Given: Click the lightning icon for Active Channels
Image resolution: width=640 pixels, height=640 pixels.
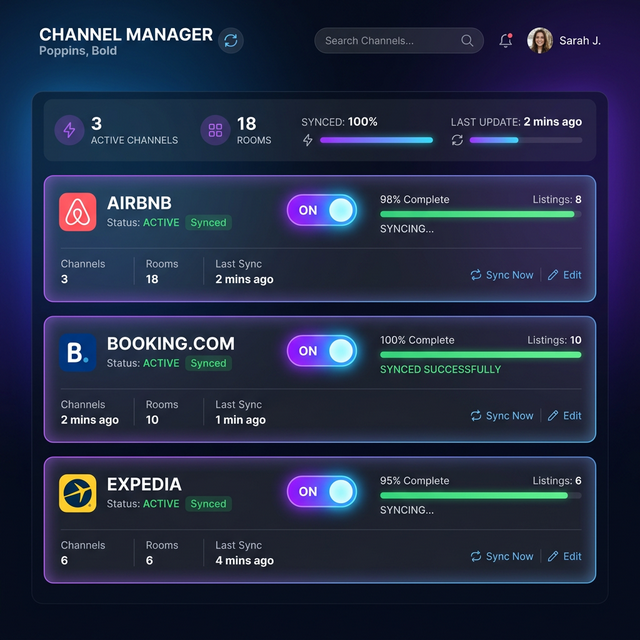Looking at the screenshot, I should 69,130.
